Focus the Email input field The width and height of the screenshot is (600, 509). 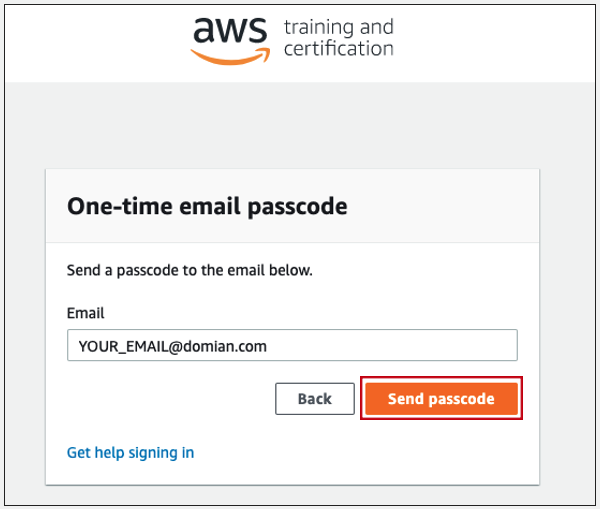(x=292, y=345)
